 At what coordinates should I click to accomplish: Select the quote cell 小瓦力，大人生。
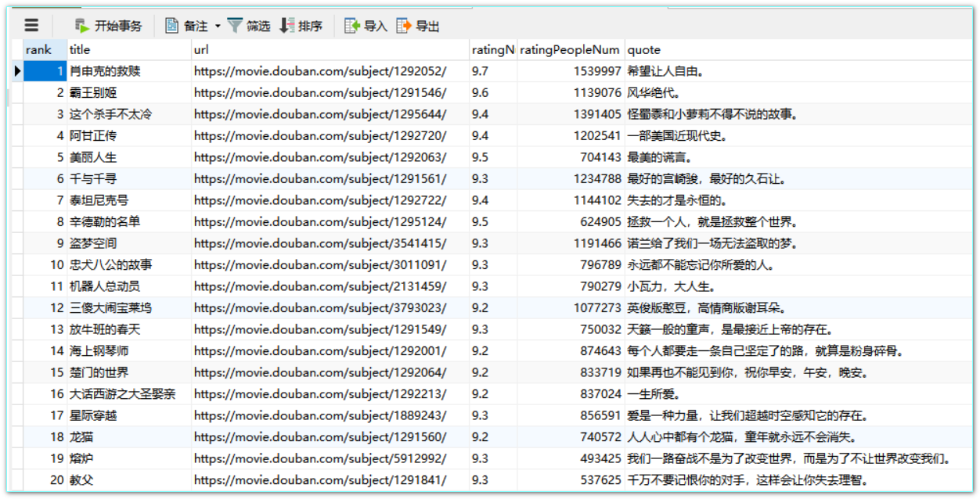coord(798,286)
